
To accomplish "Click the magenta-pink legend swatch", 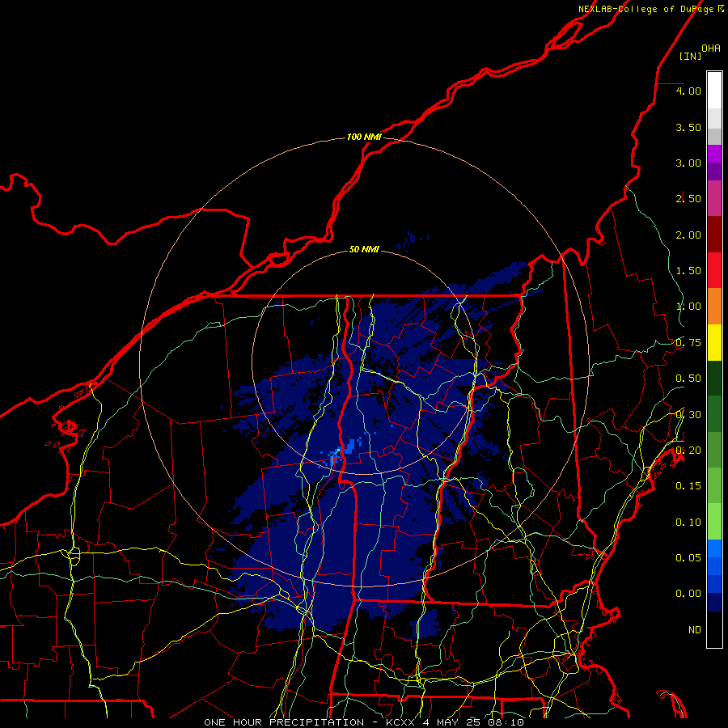I will pyautogui.click(x=714, y=199).
